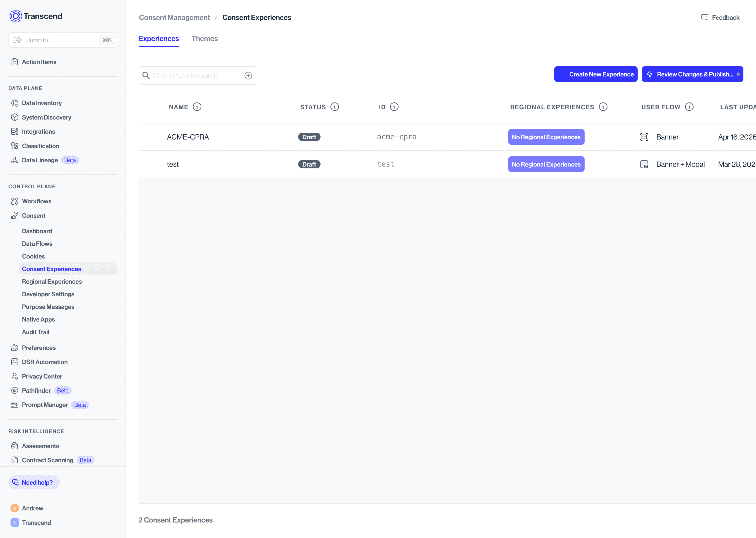Click the DSR Automation icon
The image size is (756, 538).
pos(14,362)
